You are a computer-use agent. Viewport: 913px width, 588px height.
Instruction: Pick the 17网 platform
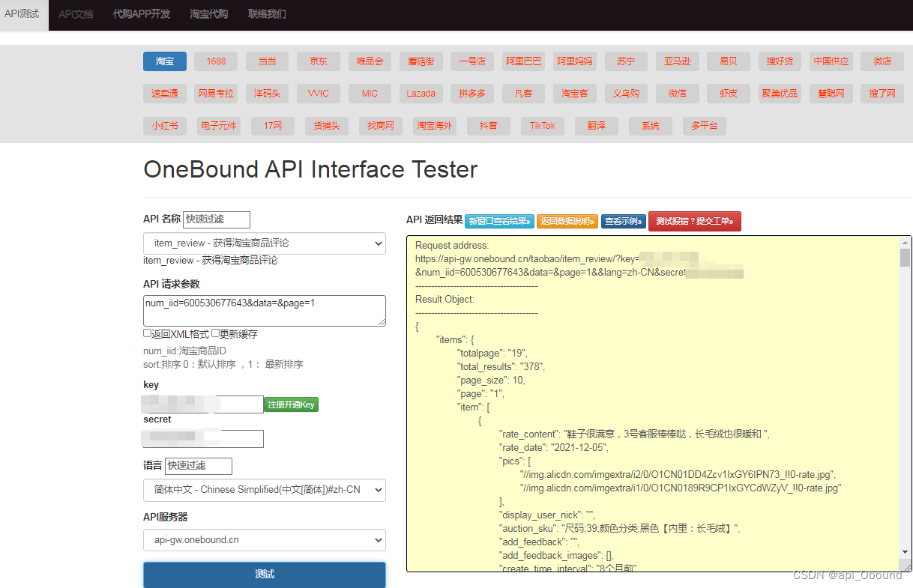pyautogui.click(x=273, y=126)
